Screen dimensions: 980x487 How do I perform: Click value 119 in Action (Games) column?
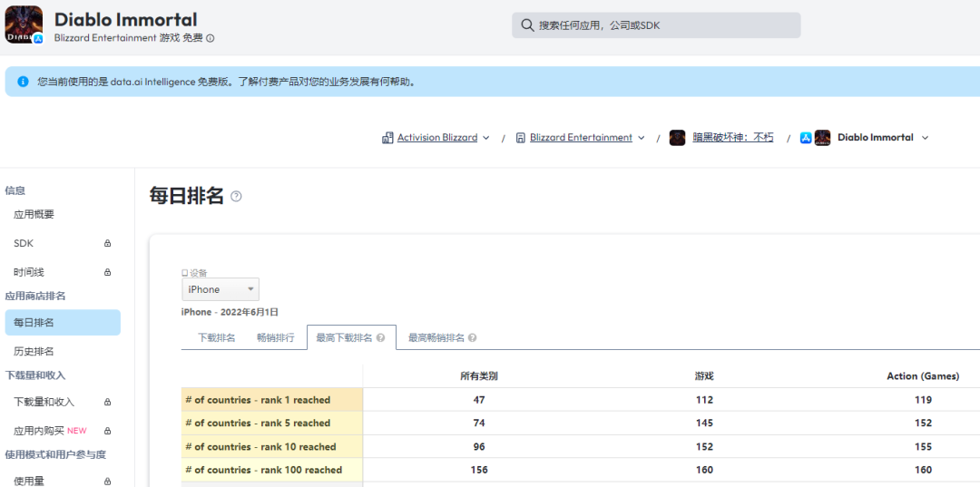click(923, 400)
